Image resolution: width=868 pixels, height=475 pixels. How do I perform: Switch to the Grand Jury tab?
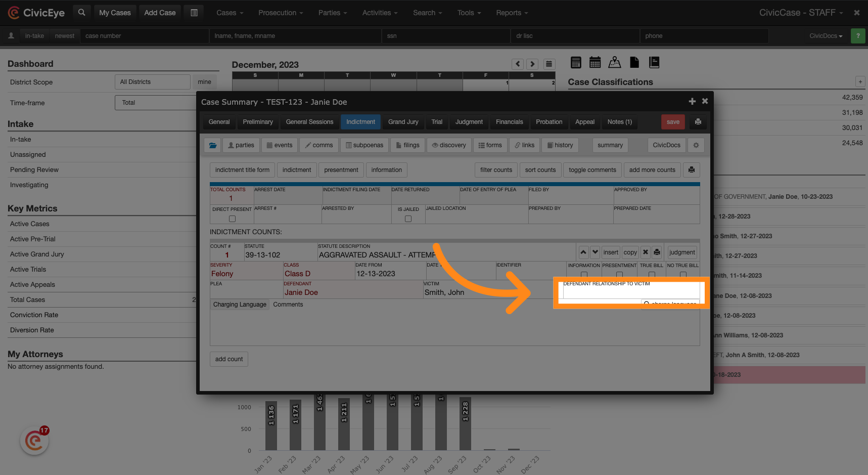pos(403,122)
